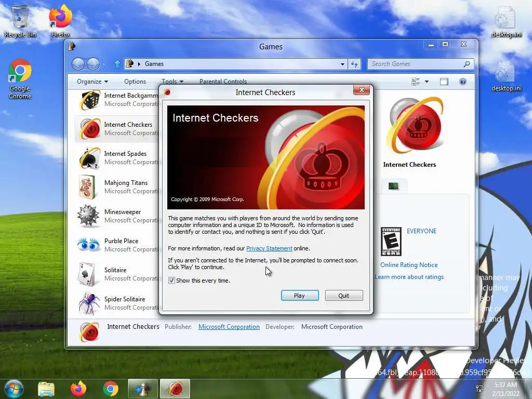Click the Forward navigation button
The image size is (532, 399).
94,64
